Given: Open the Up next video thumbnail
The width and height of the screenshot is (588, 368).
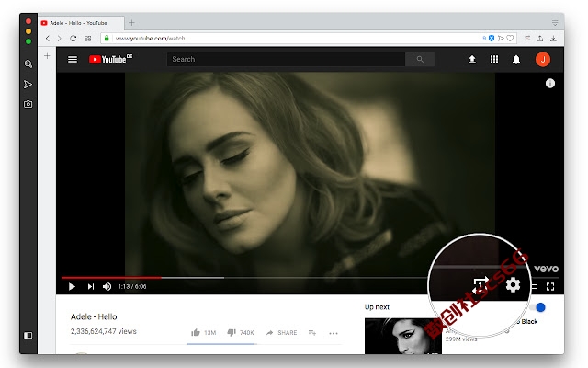Looking at the screenshot, I should tap(403, 336).
